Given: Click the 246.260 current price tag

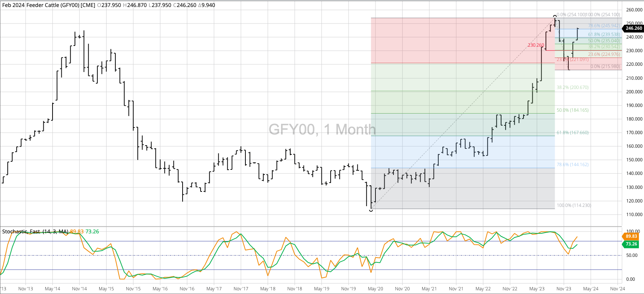Looking at the screenshot, I should [633, 28].
